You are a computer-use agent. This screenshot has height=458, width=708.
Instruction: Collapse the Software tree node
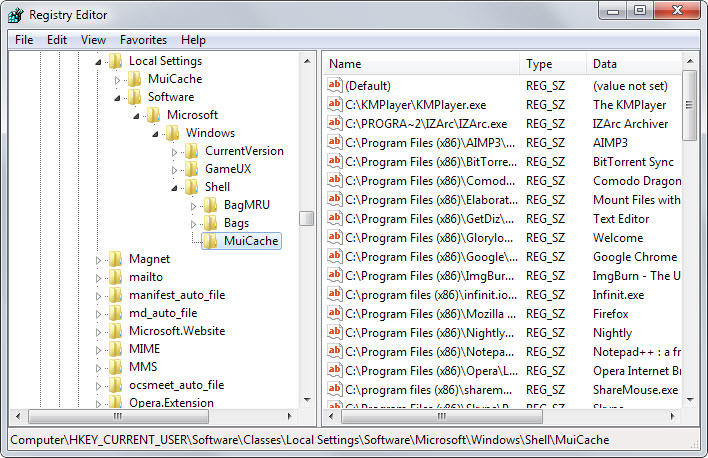point(117,98)
